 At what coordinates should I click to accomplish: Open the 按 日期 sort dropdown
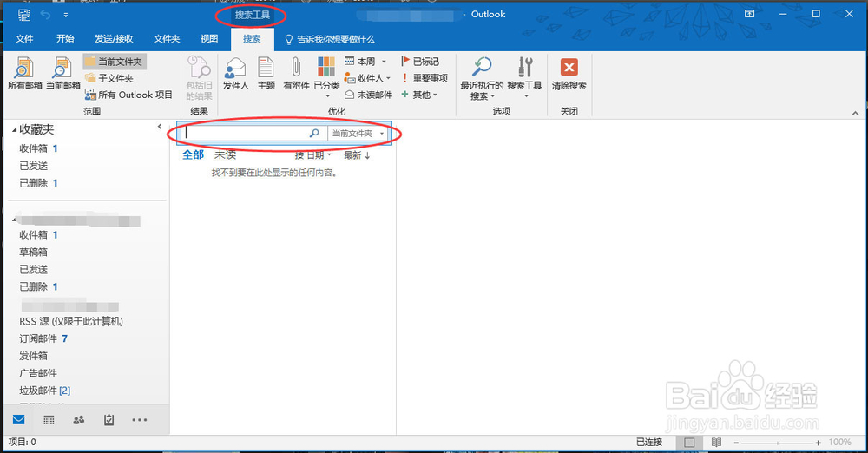click(312, 155)
